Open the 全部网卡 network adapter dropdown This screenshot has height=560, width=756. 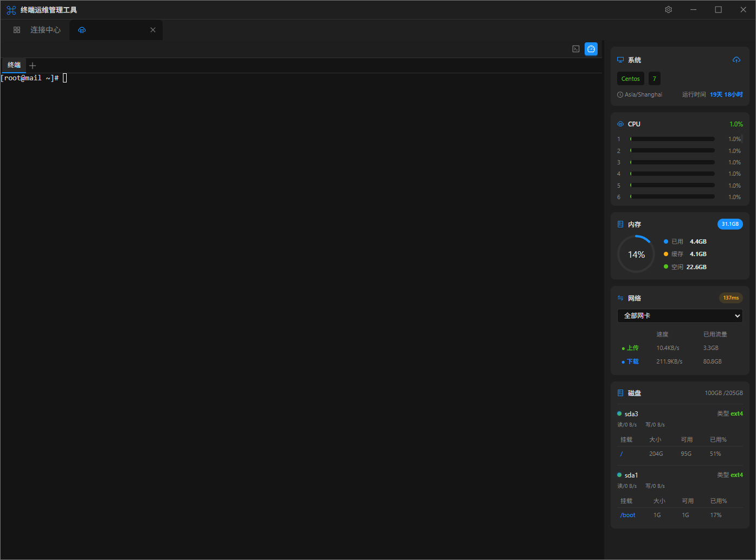(680, 316)
